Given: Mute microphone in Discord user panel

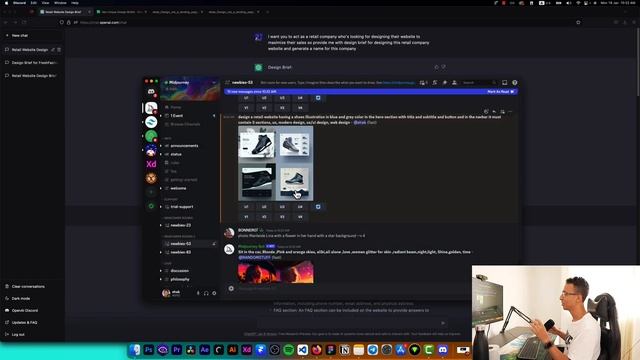Looking at the screenshot, I should coord(198,293).
